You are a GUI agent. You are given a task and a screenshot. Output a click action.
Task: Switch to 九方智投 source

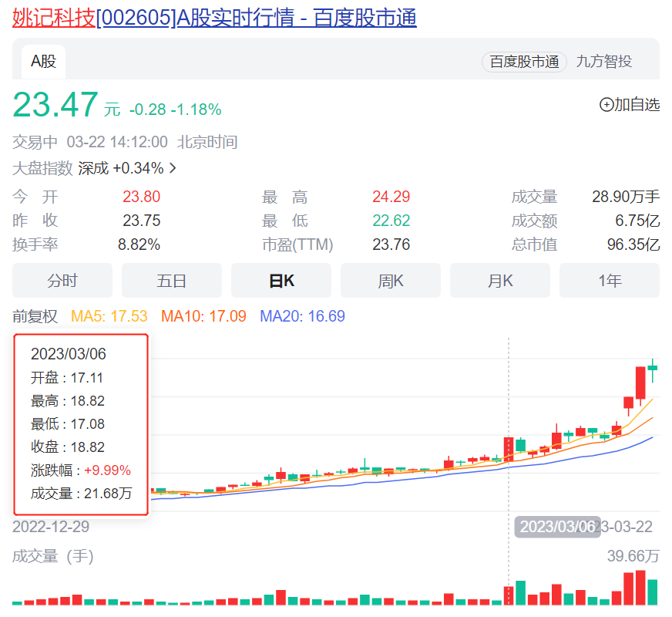tap(604, 62)
